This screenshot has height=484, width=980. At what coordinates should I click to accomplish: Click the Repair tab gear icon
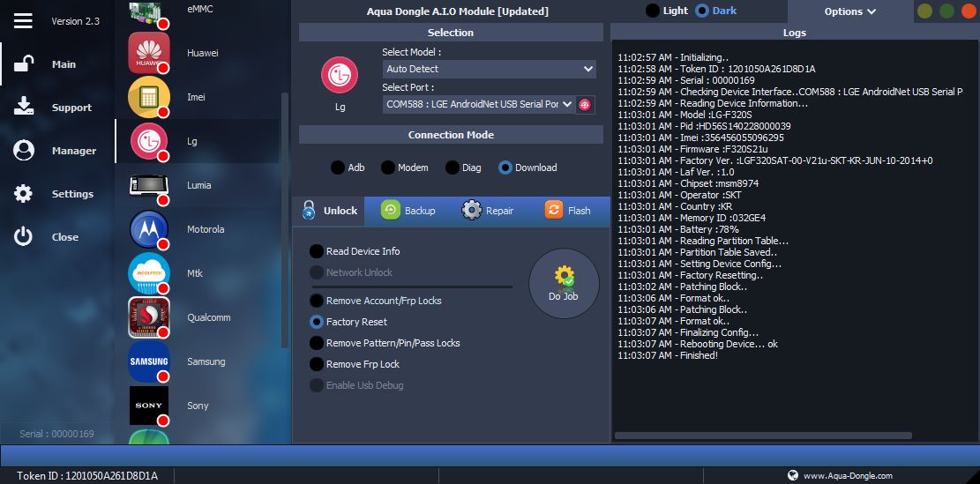pos(472,210)
